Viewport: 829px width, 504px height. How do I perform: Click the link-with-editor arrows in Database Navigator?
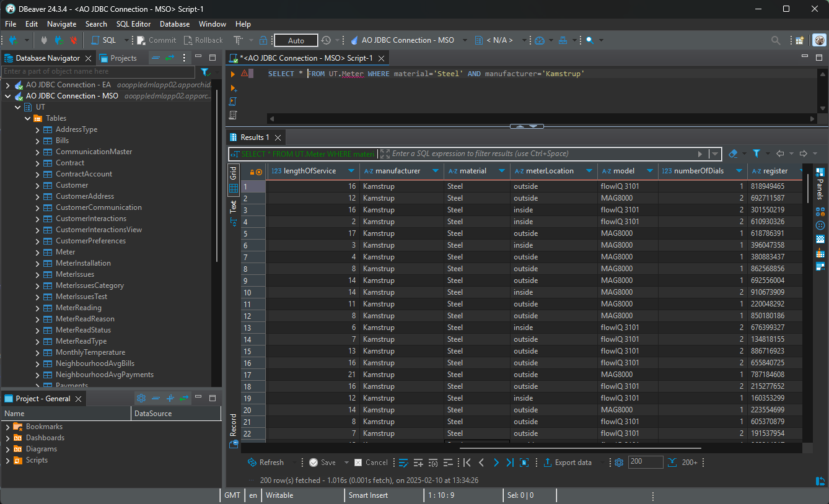pos(169,58)
